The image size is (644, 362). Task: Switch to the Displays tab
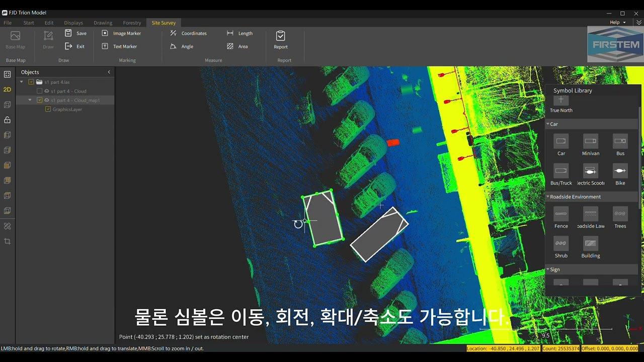[73, 23]
